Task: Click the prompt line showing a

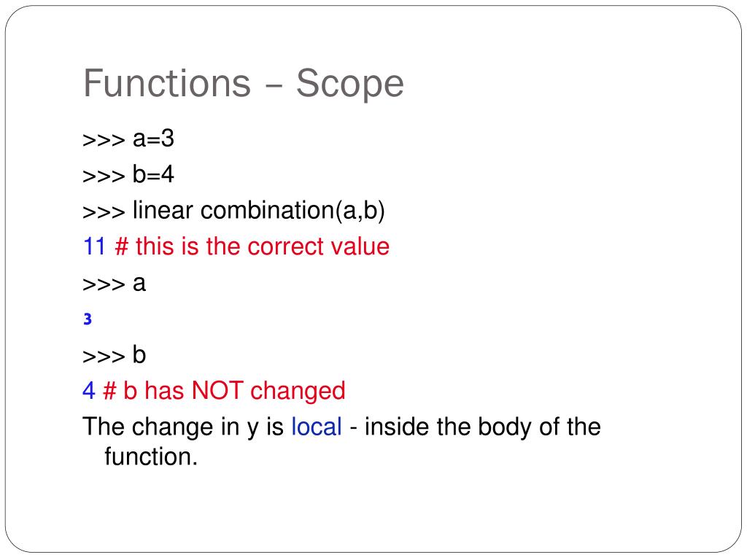Action: [114, 284]
